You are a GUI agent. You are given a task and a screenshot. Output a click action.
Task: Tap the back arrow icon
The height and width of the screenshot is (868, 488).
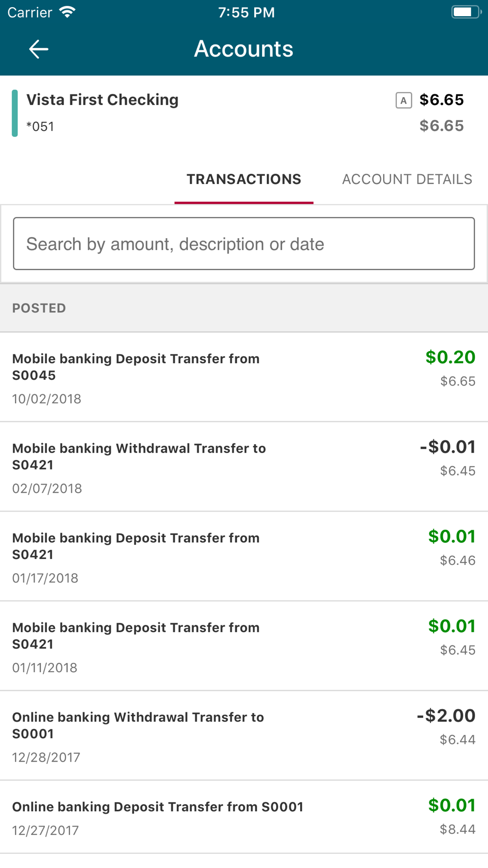tap(39, 49)
